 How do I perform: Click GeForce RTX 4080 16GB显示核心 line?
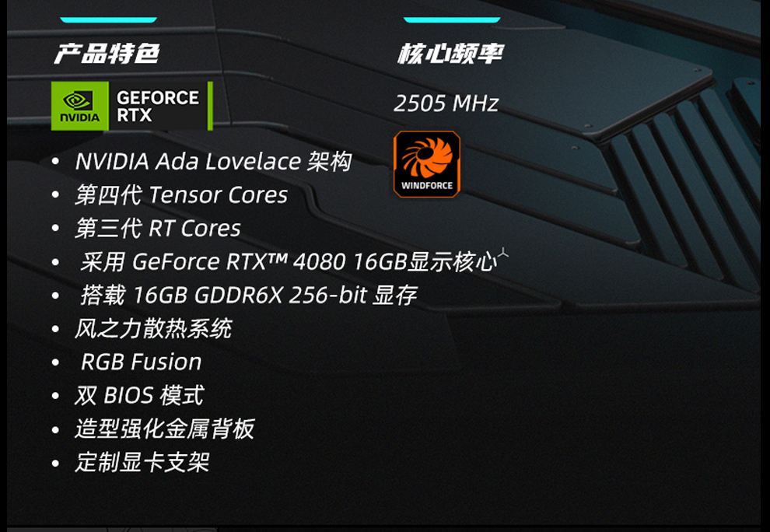[x=289, y=262]
